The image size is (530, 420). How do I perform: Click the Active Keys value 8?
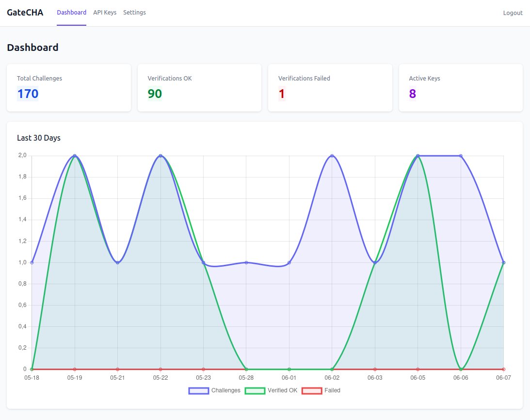(412, 94)
